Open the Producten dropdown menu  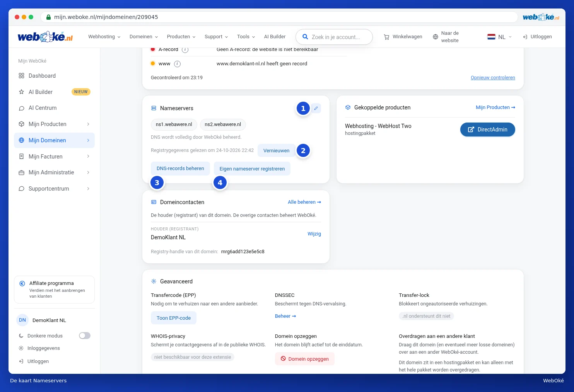[181, 37]
